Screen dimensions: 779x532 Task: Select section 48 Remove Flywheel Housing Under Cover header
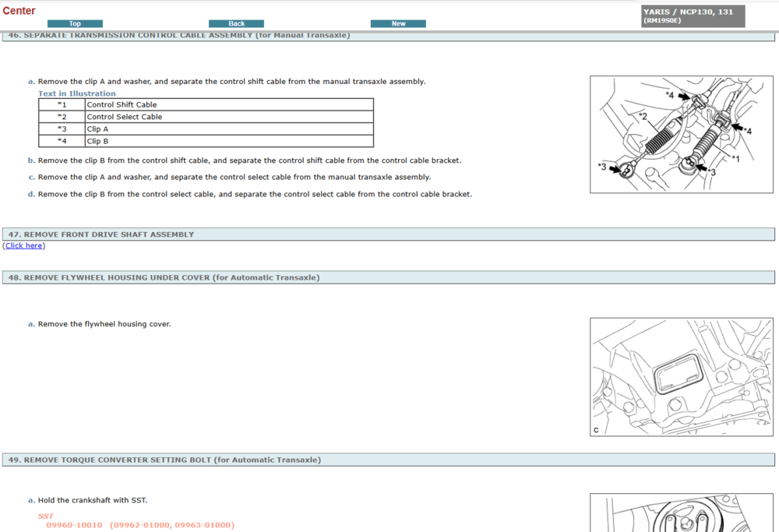tap(164, 277)
